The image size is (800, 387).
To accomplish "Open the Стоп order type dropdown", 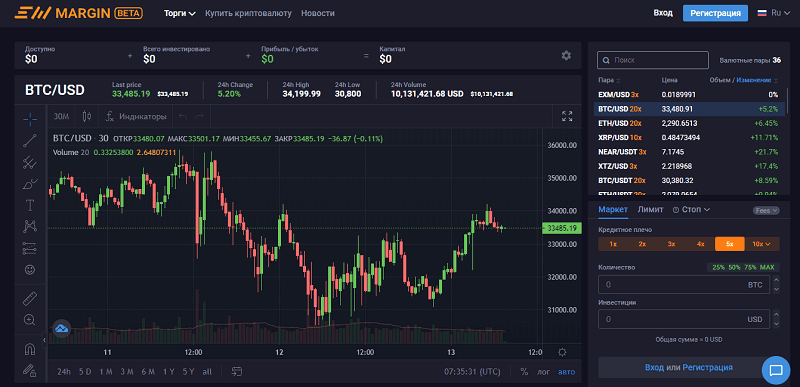I will click(x=691, y=210).
